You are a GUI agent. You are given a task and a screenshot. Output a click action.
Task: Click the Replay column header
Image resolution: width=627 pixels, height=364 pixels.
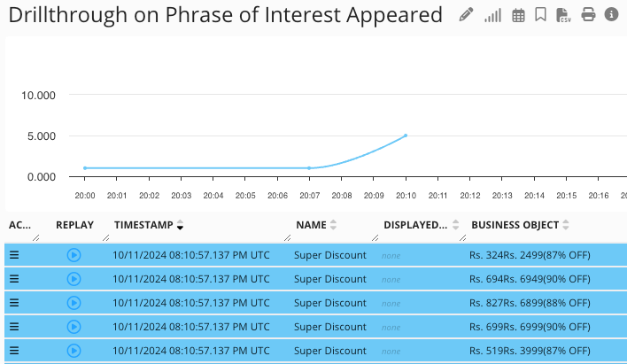[74, 225]
